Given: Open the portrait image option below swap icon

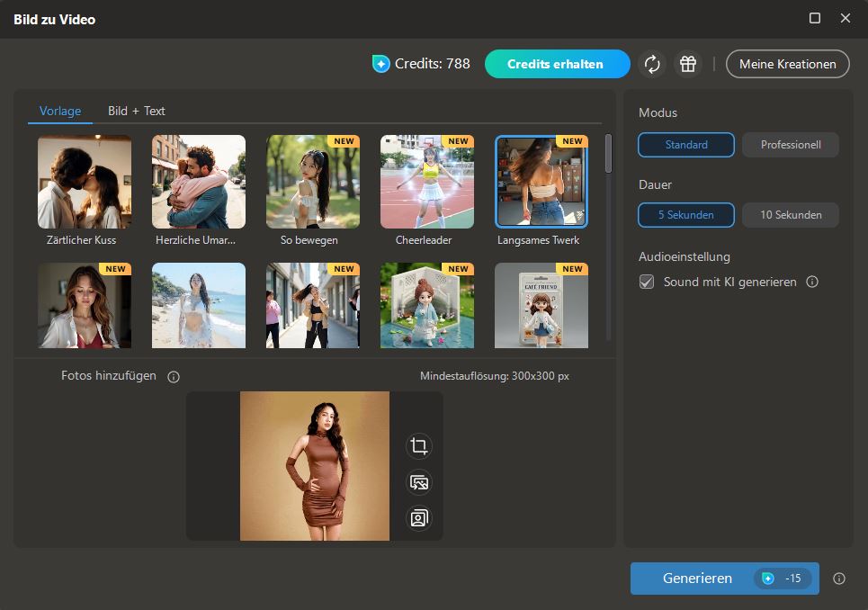Looking at the screenshot, I should click(x=418, y=518).
